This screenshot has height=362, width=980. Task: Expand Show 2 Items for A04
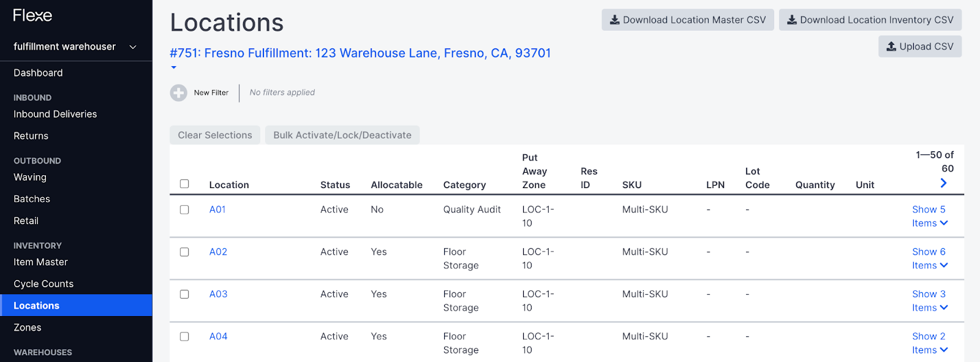pyautogui.click(x=930, y=343)
